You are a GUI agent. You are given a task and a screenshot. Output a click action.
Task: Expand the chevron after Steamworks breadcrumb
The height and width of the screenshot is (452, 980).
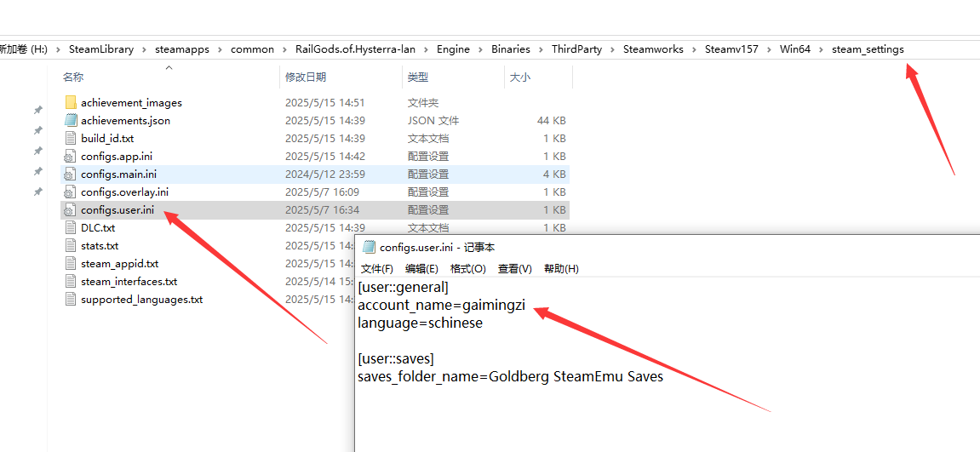[x=695, y=49]
